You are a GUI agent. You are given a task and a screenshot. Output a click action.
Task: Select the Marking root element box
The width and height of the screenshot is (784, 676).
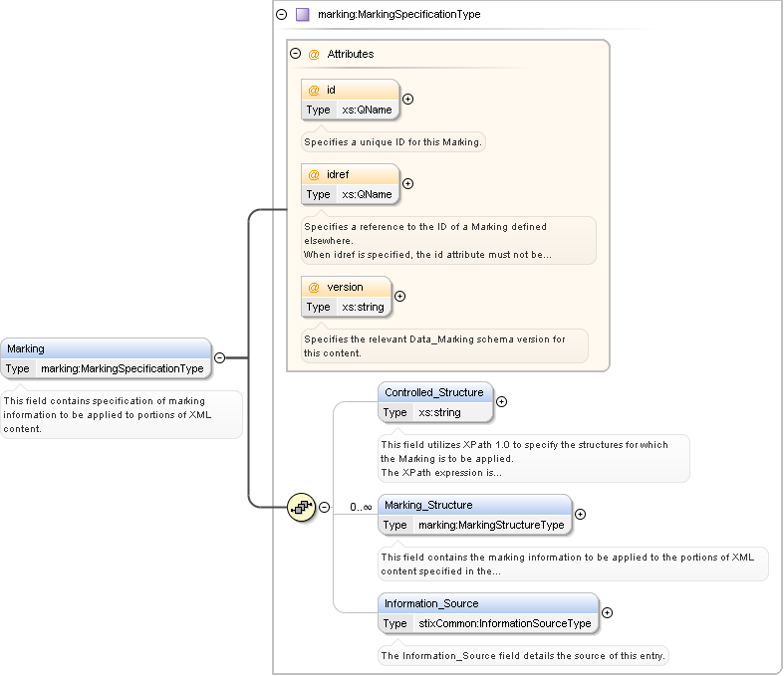(107, 349)
